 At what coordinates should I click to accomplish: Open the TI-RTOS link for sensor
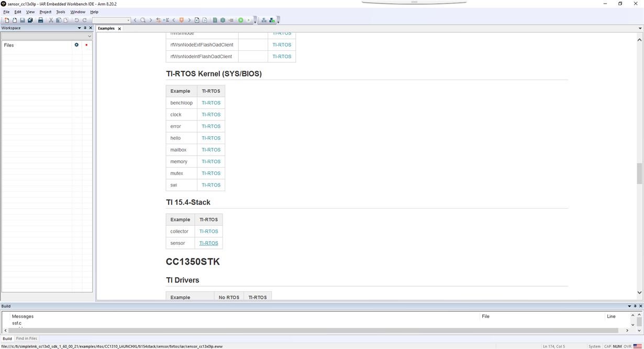point(208,243)
